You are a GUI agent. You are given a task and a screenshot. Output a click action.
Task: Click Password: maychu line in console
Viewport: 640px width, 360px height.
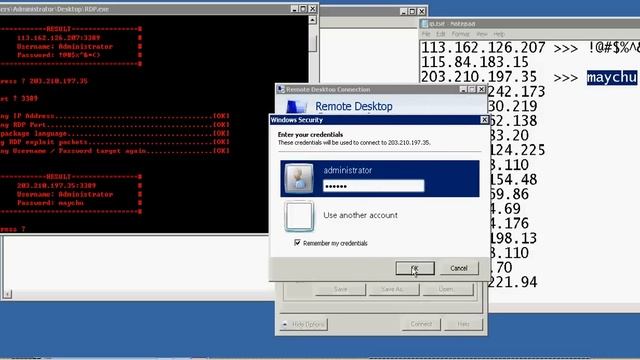[50, 203]
